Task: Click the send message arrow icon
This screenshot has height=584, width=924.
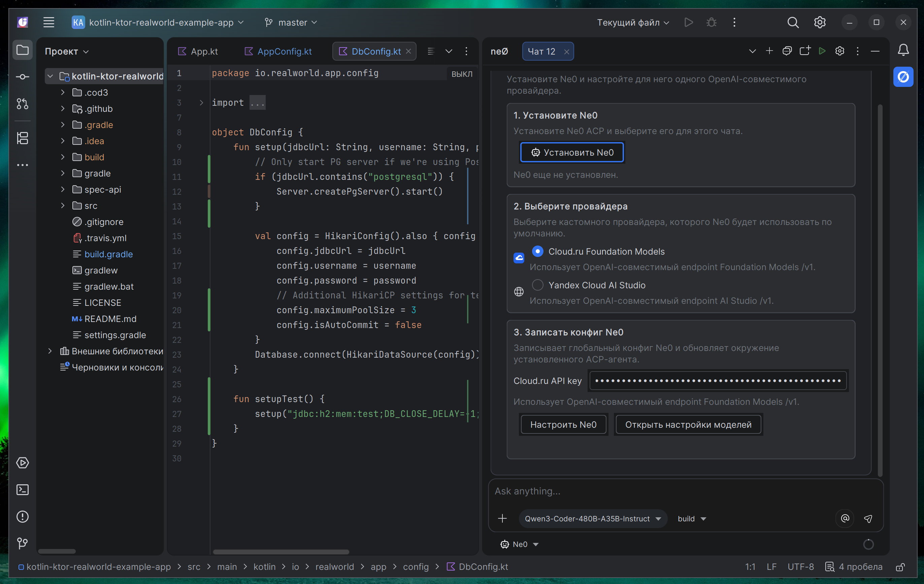Action: [868, 519]
